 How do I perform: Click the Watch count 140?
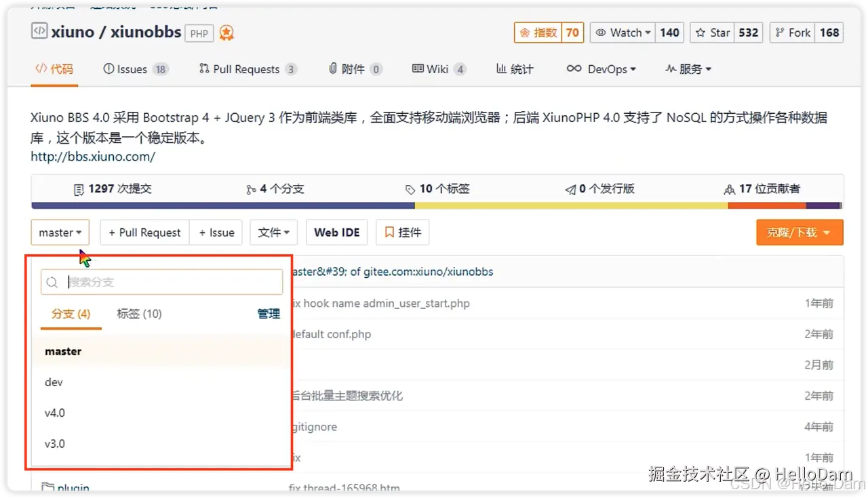[669, 33]
